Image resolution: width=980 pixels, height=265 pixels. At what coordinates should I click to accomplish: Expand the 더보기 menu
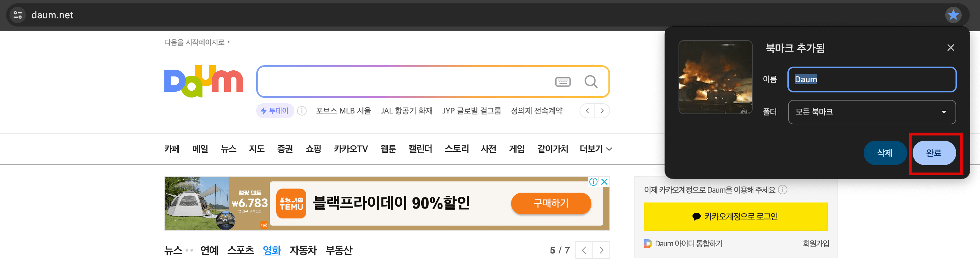click(x=596, y=149)
